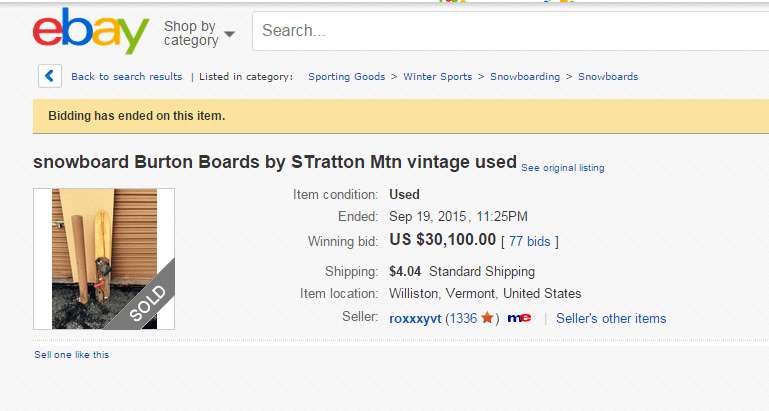Open seller roxxxyvt's profile
This screenshot has width=769, height=411.
[x=415, y=319]
